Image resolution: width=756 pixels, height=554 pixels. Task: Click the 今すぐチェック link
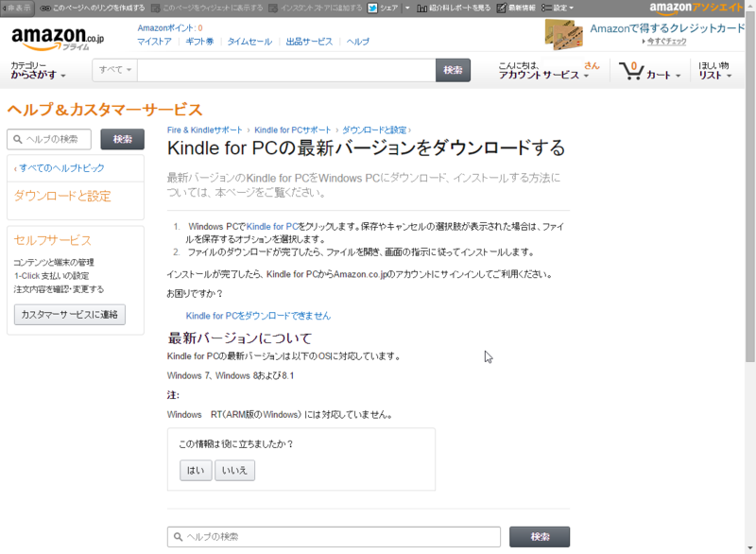pos(666,42)
